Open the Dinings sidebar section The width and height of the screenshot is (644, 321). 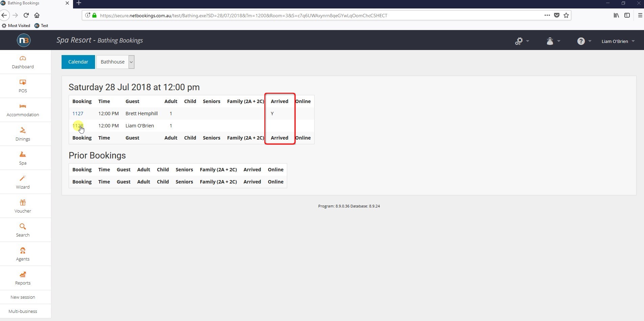click(23, 134)
